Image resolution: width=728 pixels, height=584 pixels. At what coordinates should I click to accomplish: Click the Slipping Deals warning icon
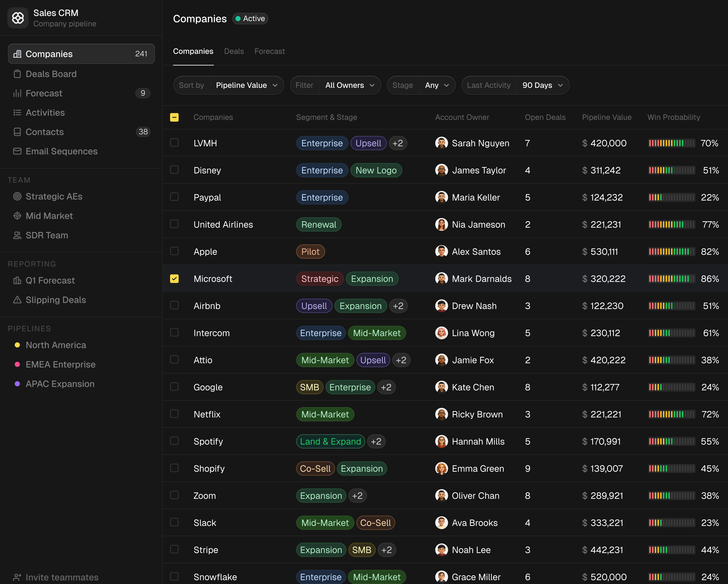[17, 300]
